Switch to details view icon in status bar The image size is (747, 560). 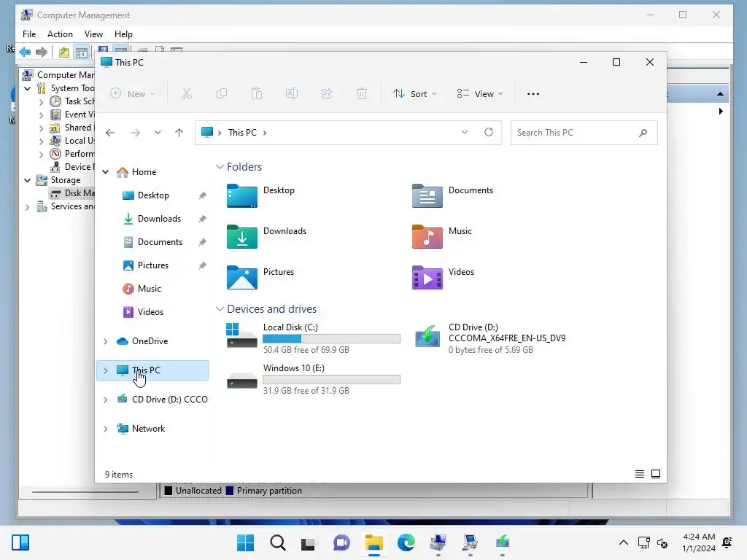640,474
